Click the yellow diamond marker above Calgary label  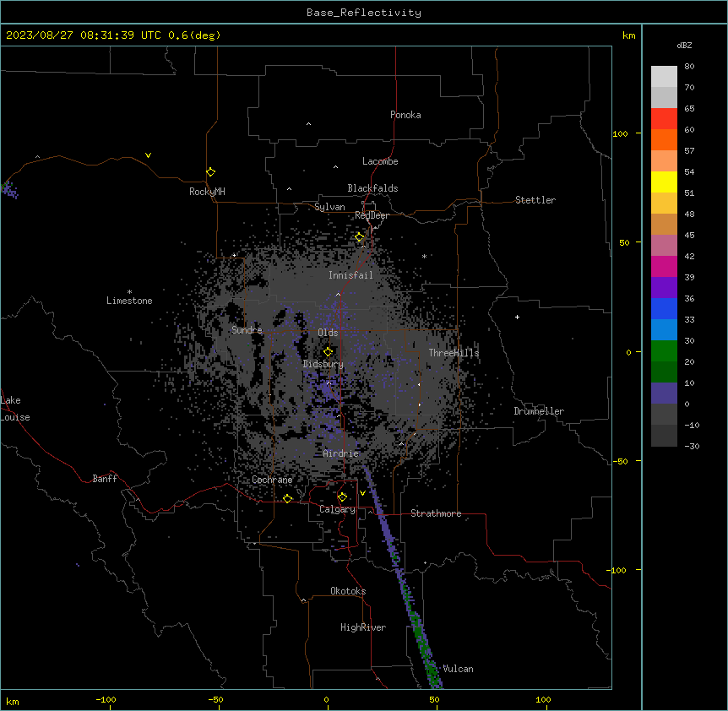(342, 497)
